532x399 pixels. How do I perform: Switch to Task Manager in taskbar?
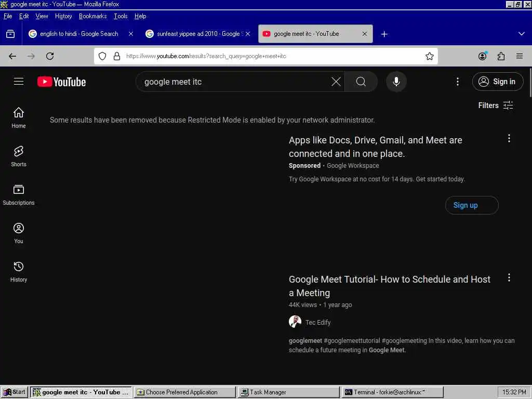[288, 392]
